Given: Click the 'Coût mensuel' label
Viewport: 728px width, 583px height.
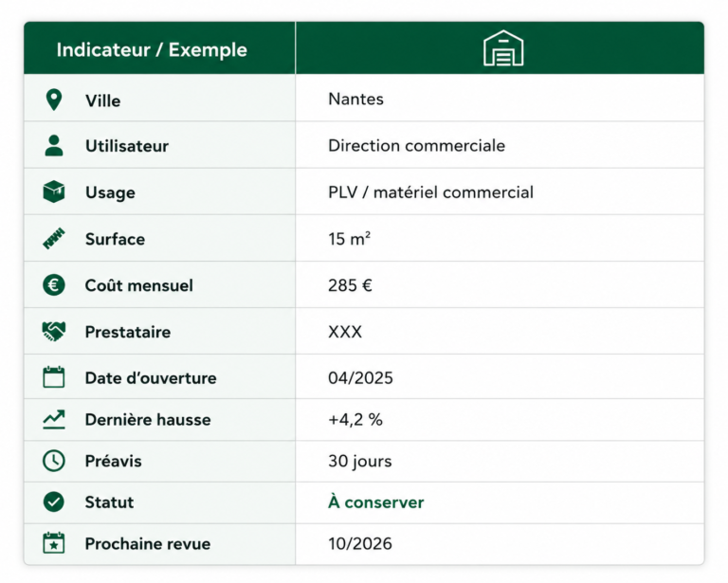Looking at the screenshot, I should point(138,285).
